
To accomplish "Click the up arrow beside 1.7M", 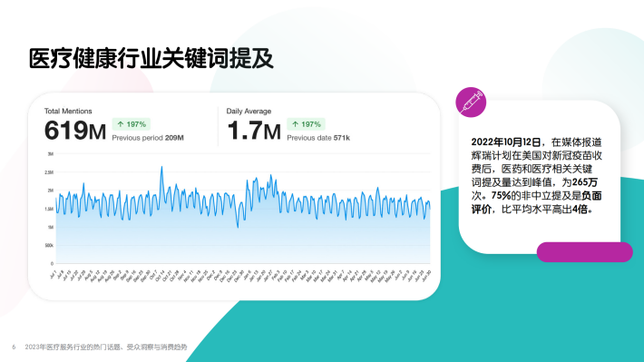I will [295, 124].
